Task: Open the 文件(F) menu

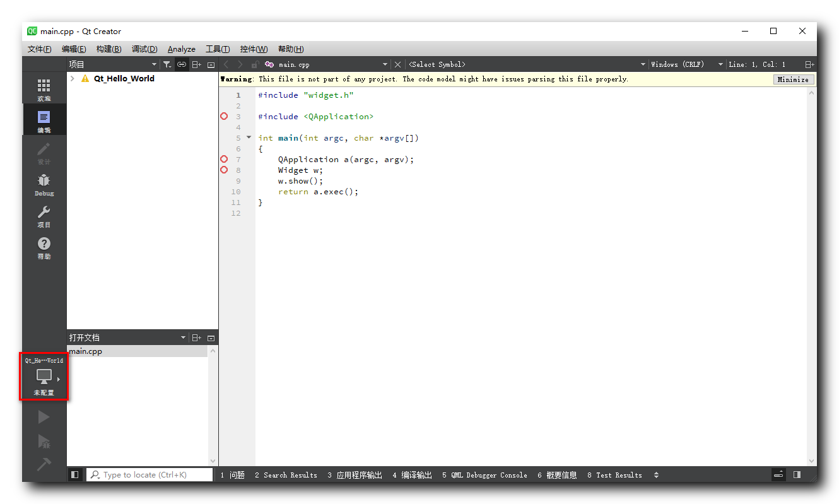Action: pyautogui.click(x=40, y=49)
